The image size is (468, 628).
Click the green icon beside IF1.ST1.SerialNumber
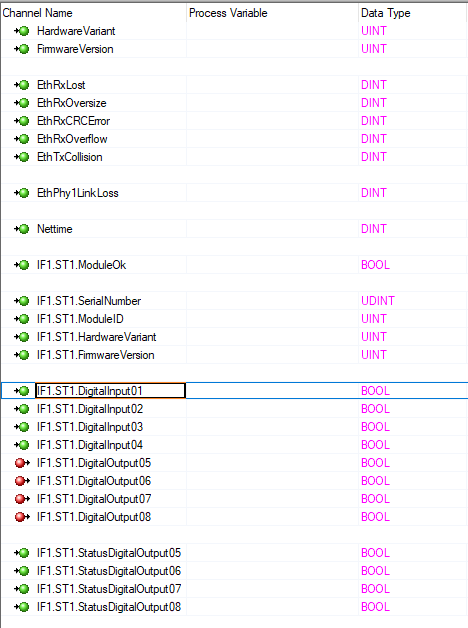pos(22,301)
